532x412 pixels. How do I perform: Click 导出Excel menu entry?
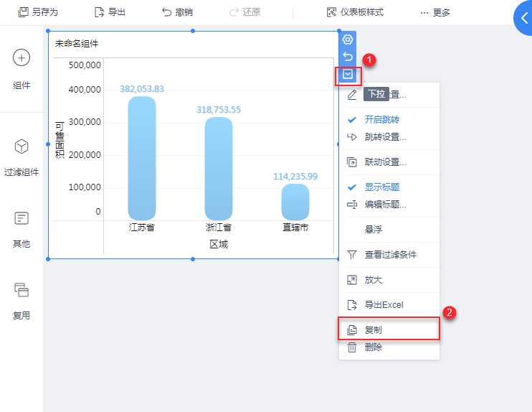(382, 304)
